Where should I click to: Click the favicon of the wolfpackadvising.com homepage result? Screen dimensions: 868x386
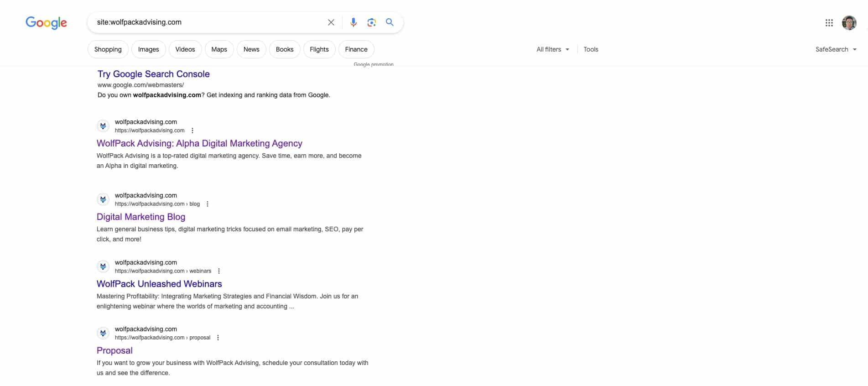pyautogui.click(x=103, y=126)
